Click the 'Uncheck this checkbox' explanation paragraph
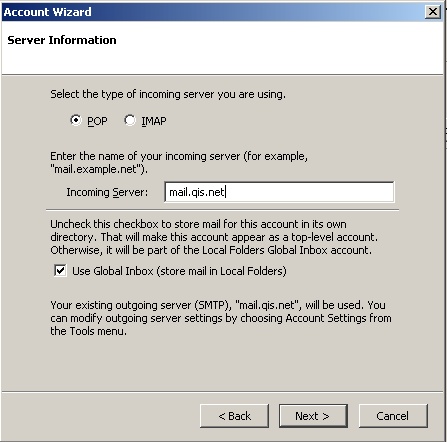Screen dimensions: 447x442 (x=214, y=237)
